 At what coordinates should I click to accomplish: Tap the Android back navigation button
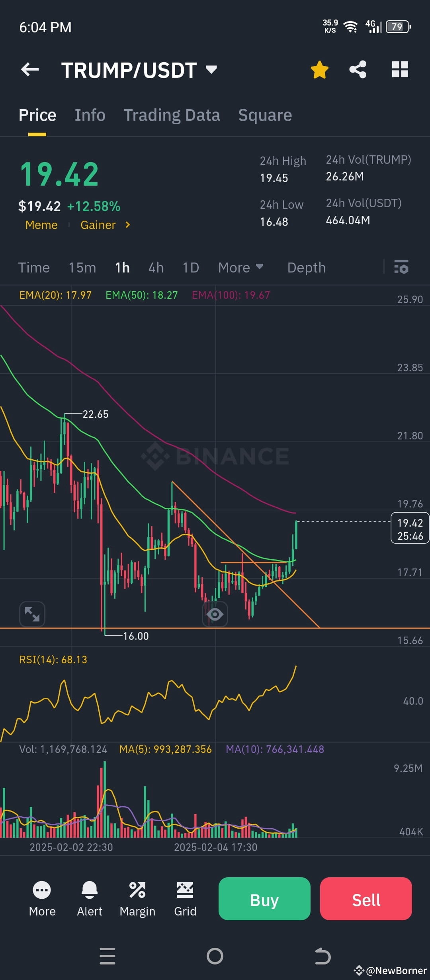(322, 956)
